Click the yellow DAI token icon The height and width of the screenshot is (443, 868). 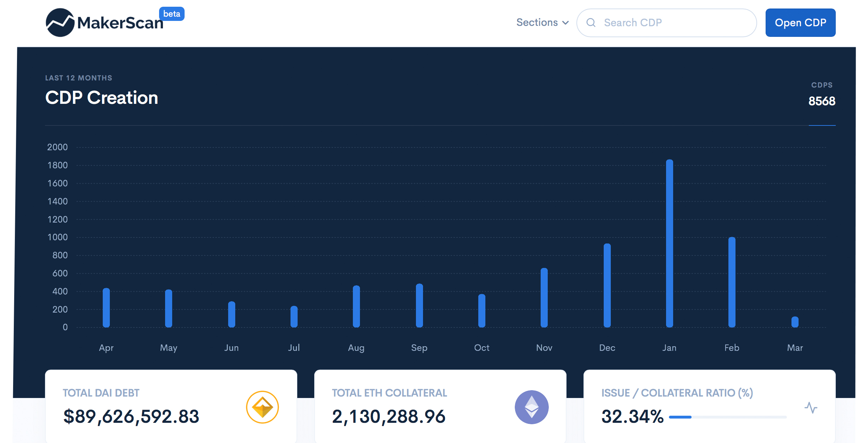tap(262, 407)
